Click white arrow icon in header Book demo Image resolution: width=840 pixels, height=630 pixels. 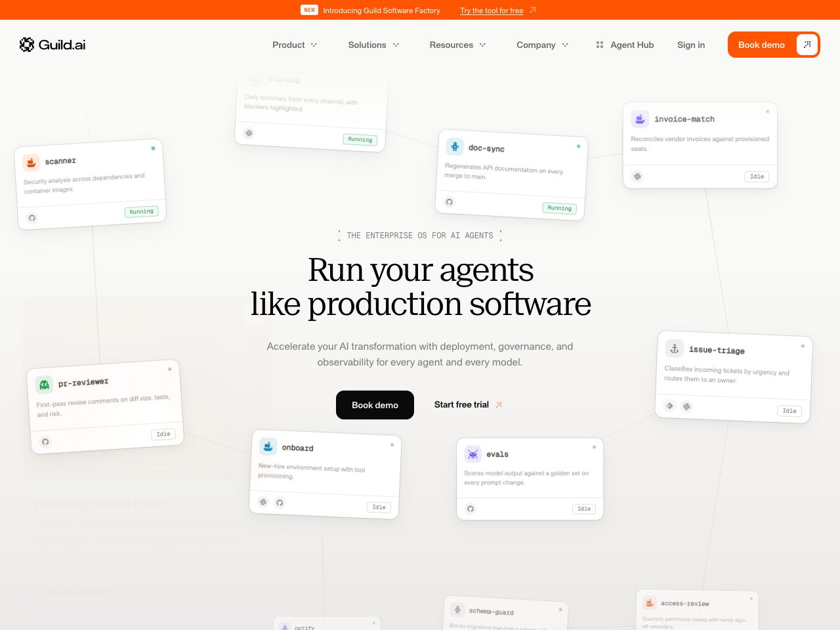coord(807,45)
